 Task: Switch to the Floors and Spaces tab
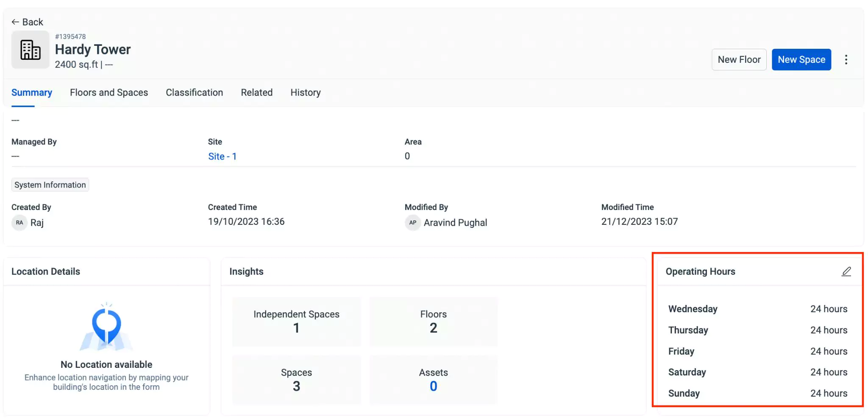coord(109,92)
